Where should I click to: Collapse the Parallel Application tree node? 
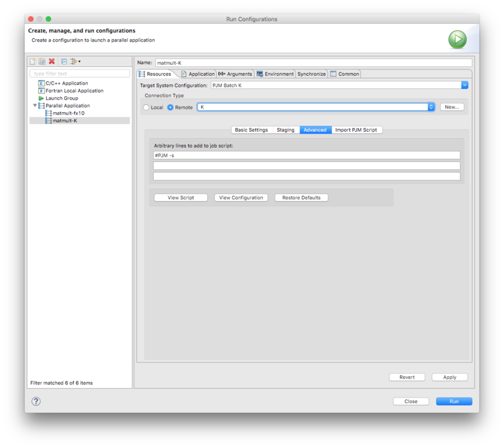point(35,105)
